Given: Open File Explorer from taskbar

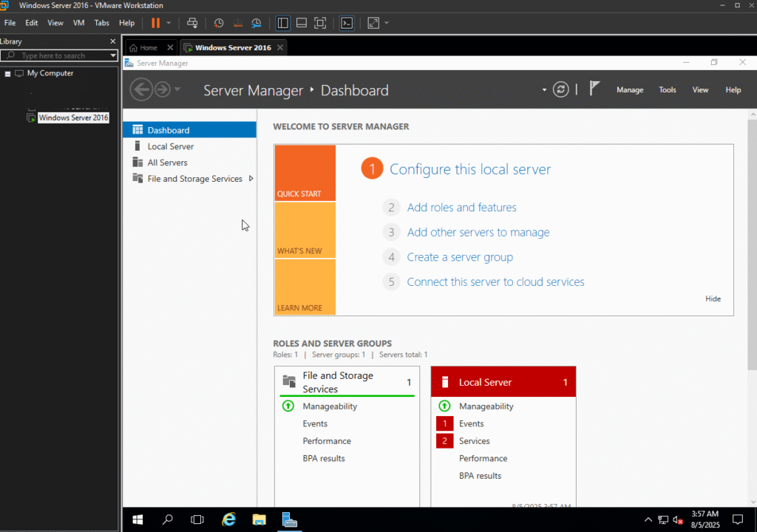Looking at the screenshot, I should click(259, 519).
